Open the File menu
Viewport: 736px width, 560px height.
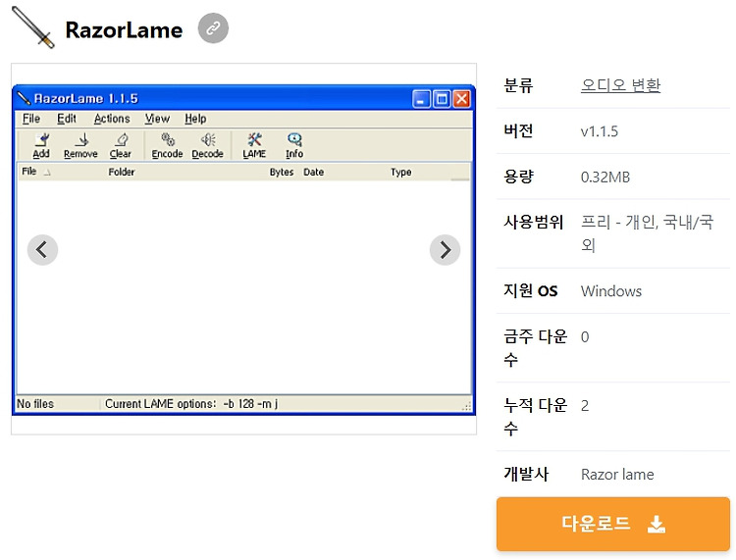[x=31, y=119]
